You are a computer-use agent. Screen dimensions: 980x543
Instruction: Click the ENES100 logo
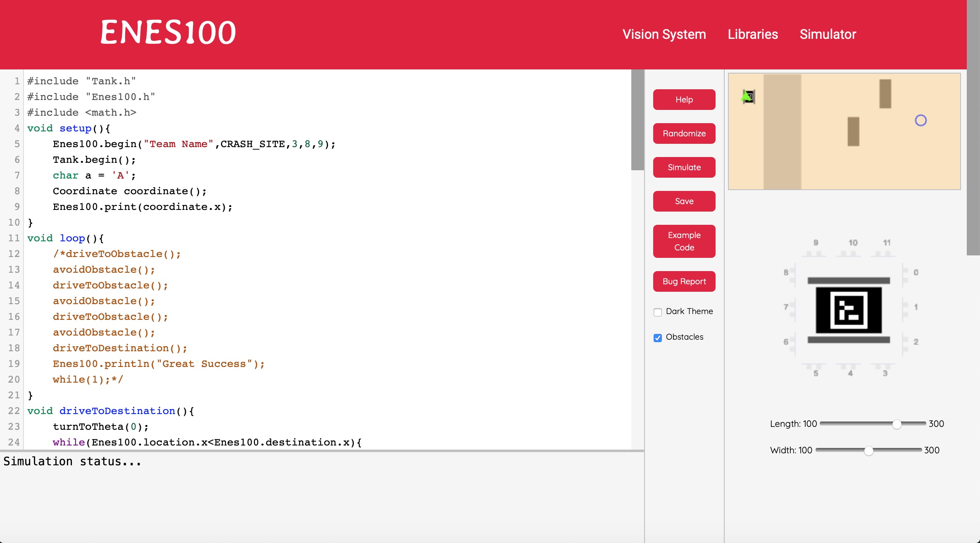(168, 33)
